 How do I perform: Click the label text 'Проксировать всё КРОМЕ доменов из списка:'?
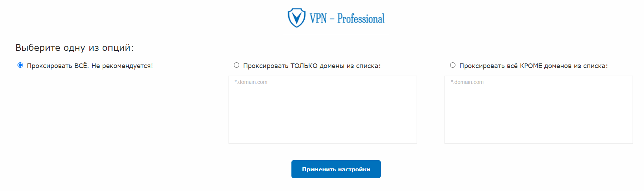coord(534,66)
